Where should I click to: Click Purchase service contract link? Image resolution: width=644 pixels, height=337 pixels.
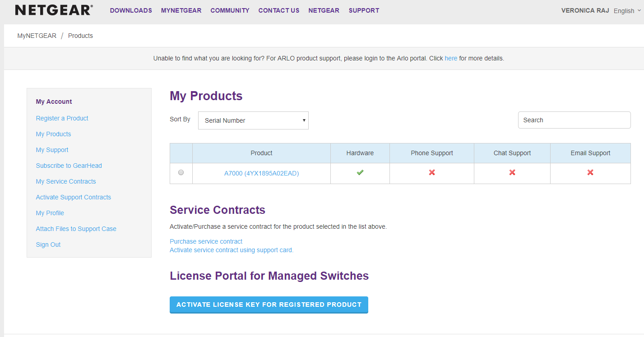[x=206, y=241]
